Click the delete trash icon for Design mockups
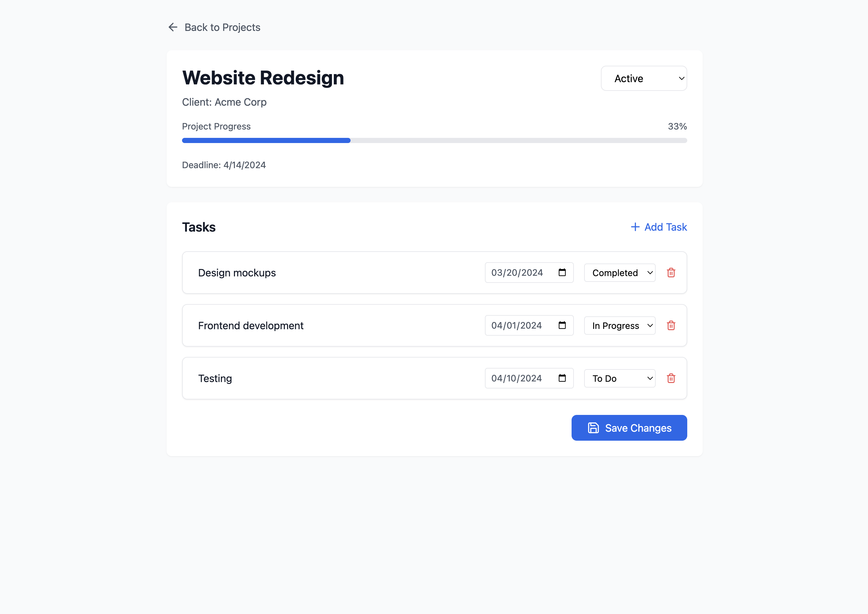This screenshot has width=868, height=614. pos(671,273)
